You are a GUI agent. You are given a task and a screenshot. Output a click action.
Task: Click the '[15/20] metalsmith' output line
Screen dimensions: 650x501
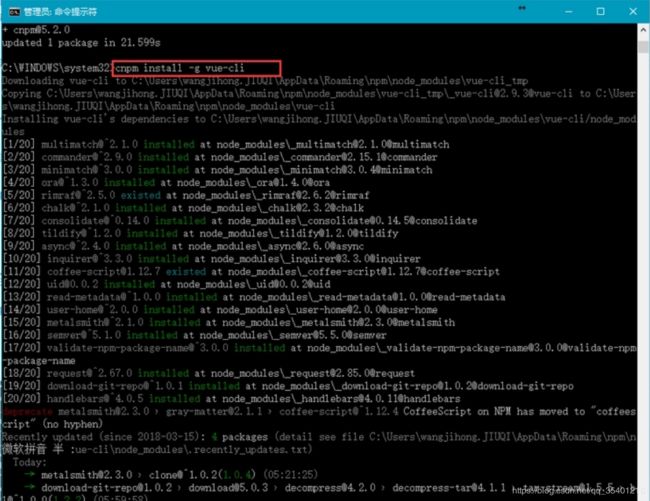point(229,322)
